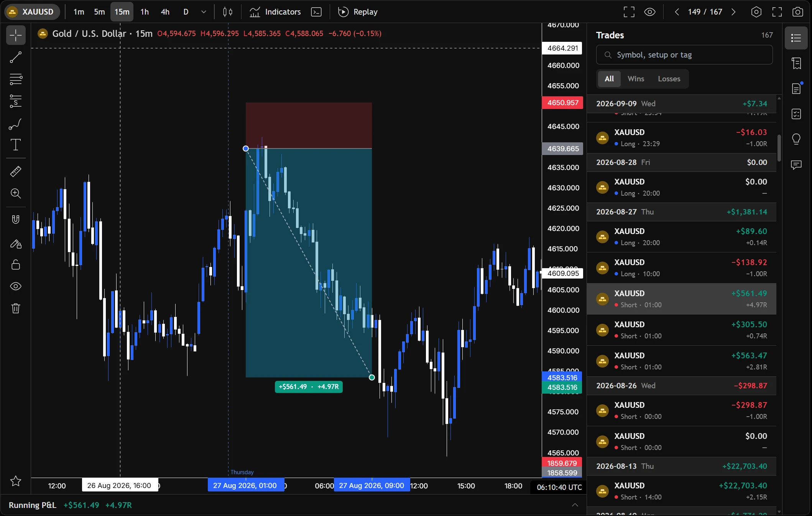Select the XAUUSD Short +$563.47 trade
Viewport: 812px width, 516px height.
click(682, 361)
